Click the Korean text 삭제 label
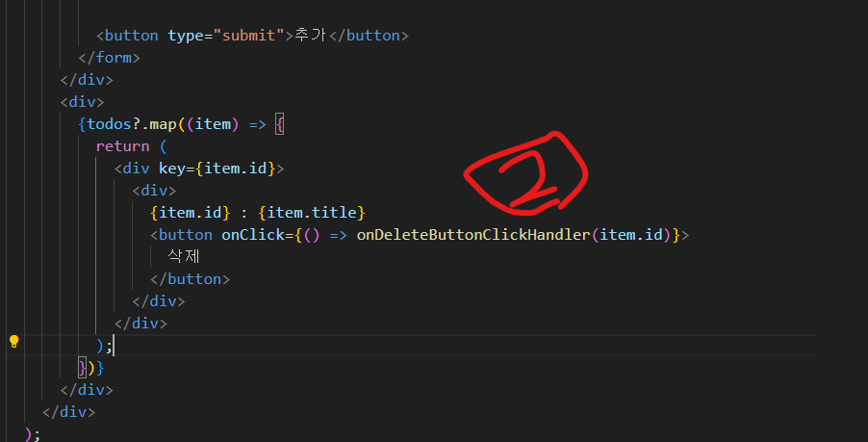The height and width of the screenshot is (442, 868). pyautogui.click(x=183, y=256)
